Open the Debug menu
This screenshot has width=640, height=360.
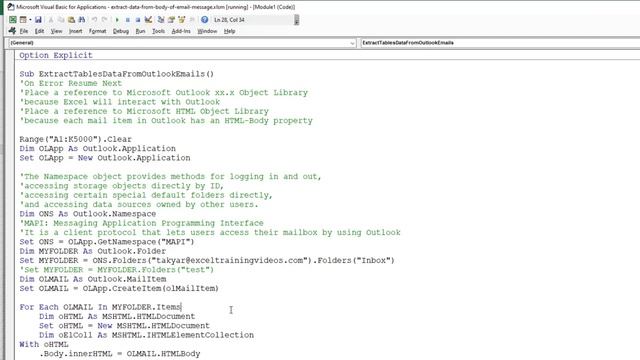[x=121, y=31]
